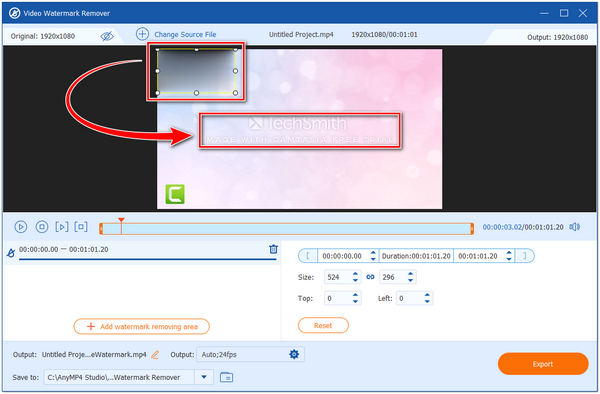
Task: Expand the Save to path dropdown
Action: [x=204, y=377]
